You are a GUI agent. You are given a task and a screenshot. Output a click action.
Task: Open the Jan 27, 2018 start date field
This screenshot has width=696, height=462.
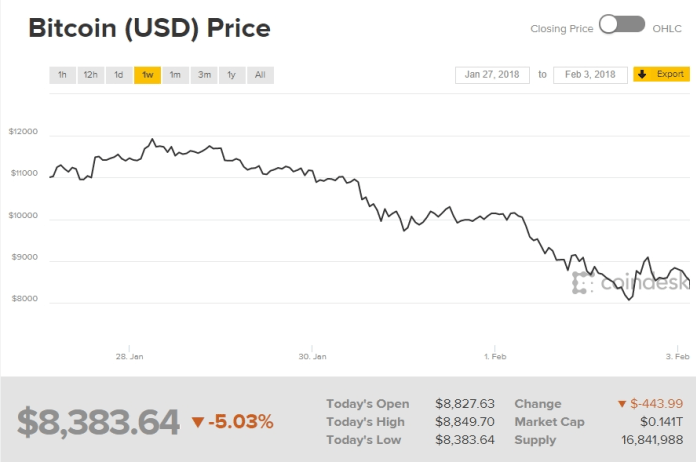(492, 75)
